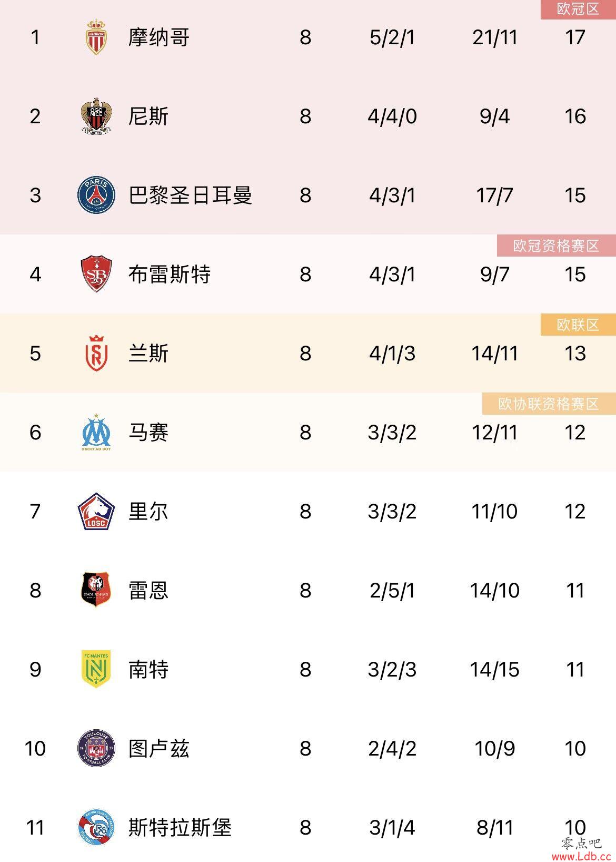This screenshot has height=862, width=616.
Task: Click 马赛 goal record 12/11
Action: tap(494, 433)
